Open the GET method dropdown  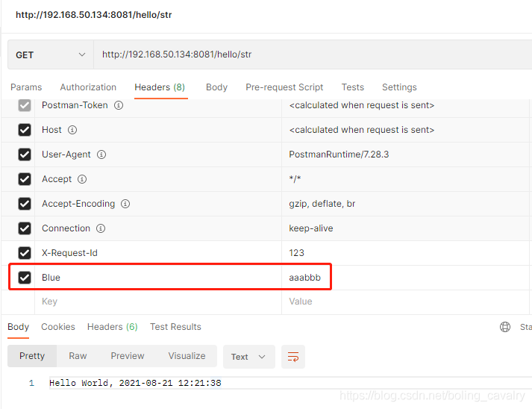(x=51, y=54)
